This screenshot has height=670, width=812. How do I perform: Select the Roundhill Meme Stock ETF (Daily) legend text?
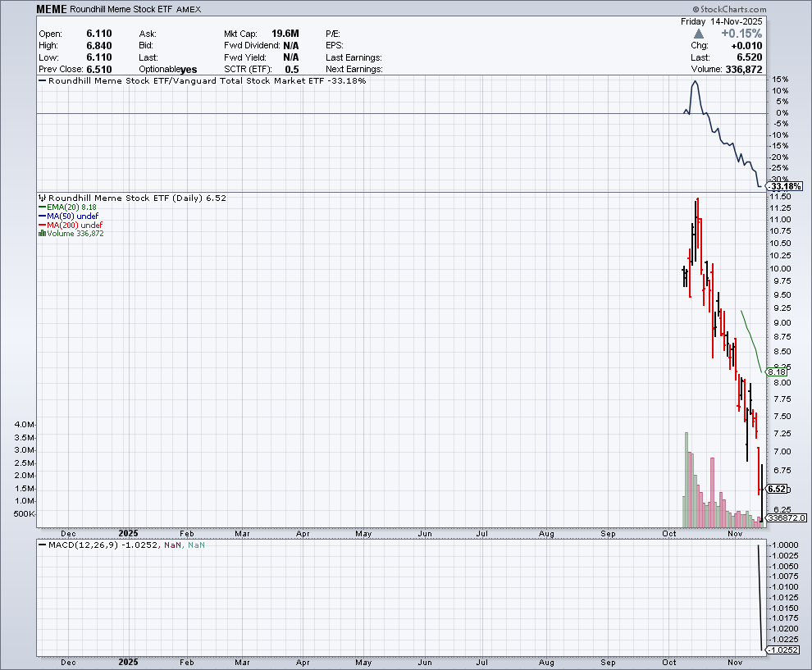pyautogui.click(x=135, y=198)
